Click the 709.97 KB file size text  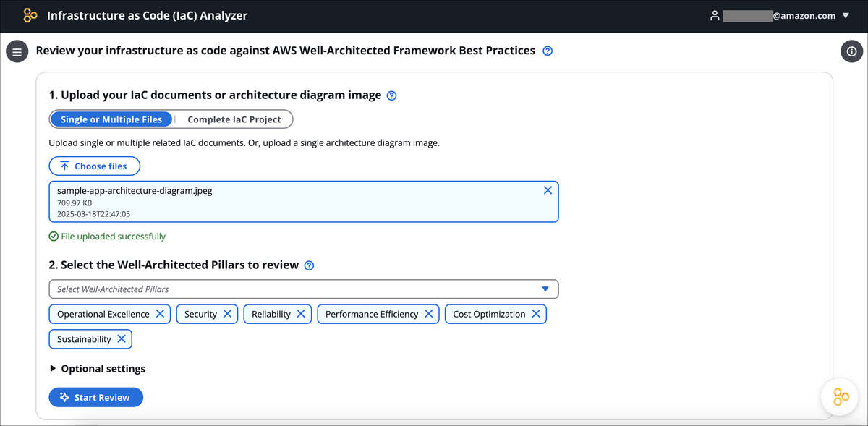click(x=75, y=203)
